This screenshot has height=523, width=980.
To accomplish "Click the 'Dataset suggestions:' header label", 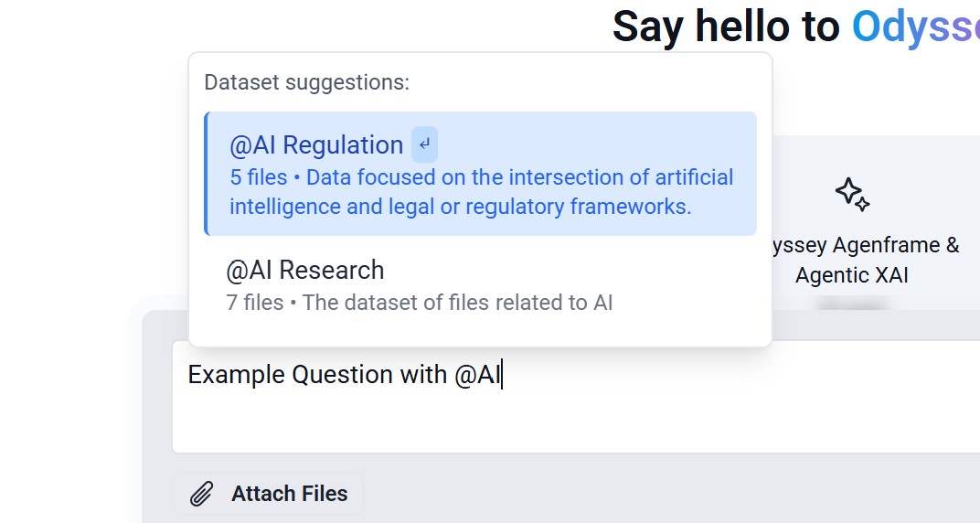I will click(307, 82).
